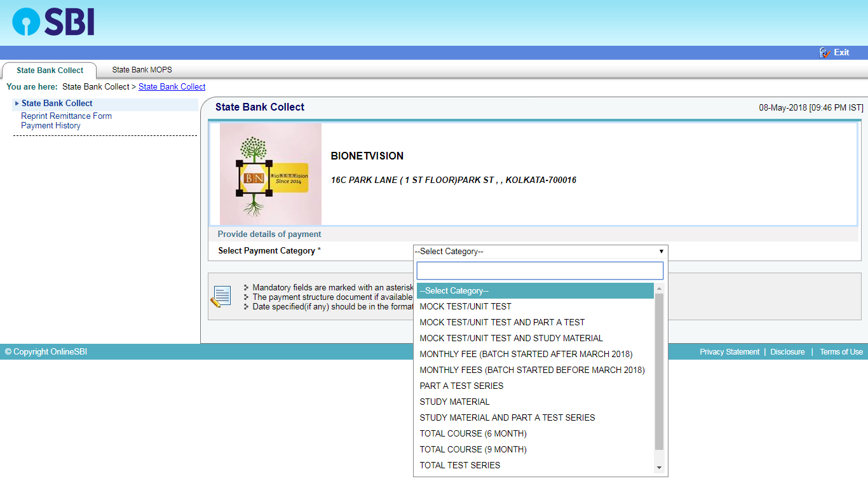Select MOCK TEST/UNIT TEST option
The image size is (868, 488).
(535, 307)
